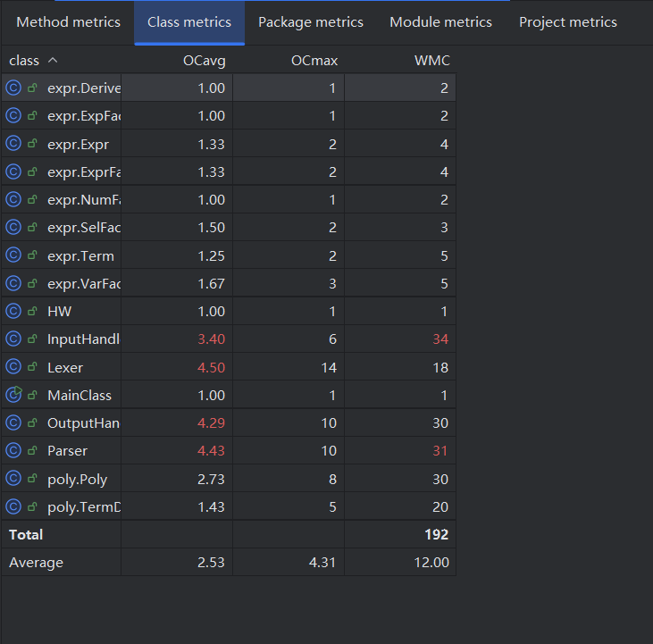Select the expr.ExpFac class name
This screenshot has height=644, width=653.
click(84, 116)
